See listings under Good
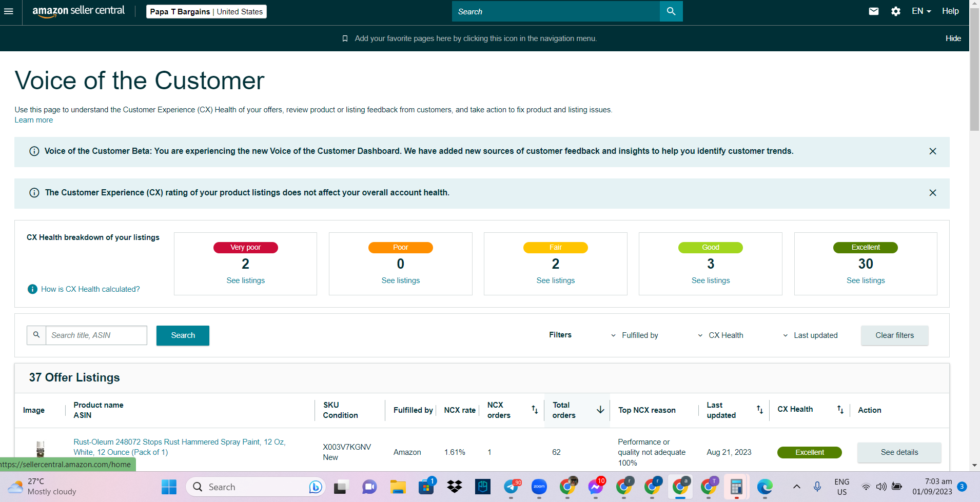Viewport: 980px width, 502px height. click(x=711, y=280)
